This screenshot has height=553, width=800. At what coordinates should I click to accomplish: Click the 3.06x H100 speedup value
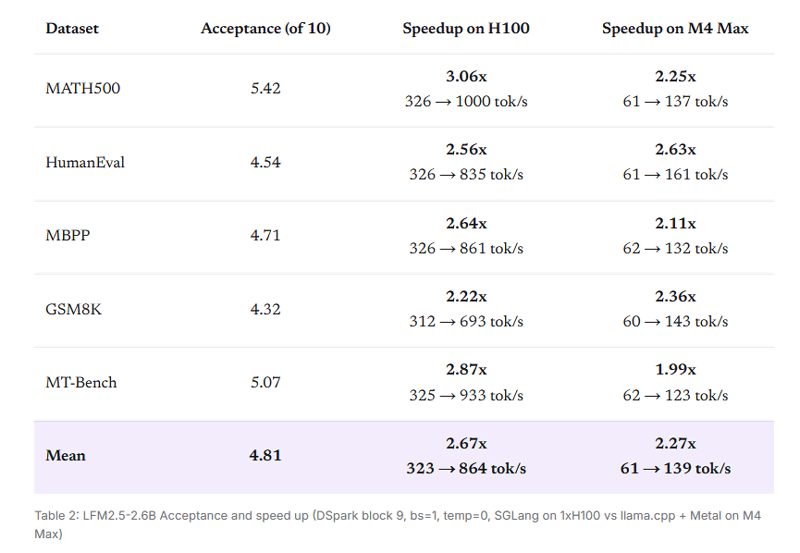(466, 77)
